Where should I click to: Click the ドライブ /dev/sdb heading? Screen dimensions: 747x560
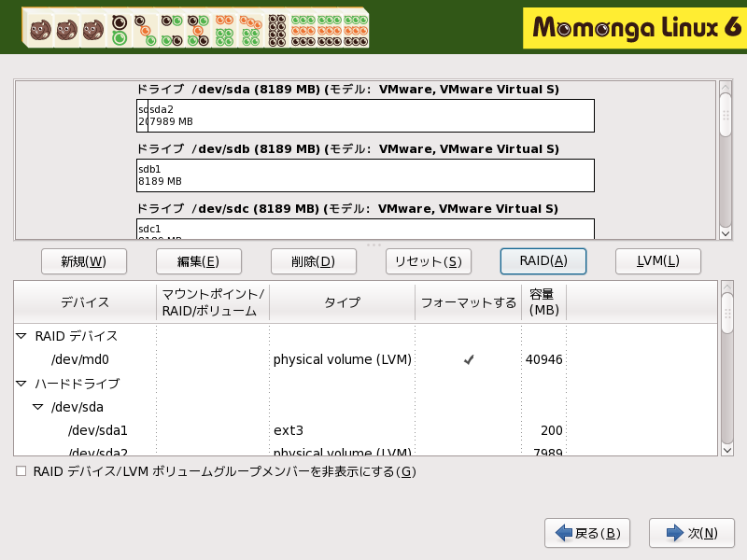pos(347,149)
